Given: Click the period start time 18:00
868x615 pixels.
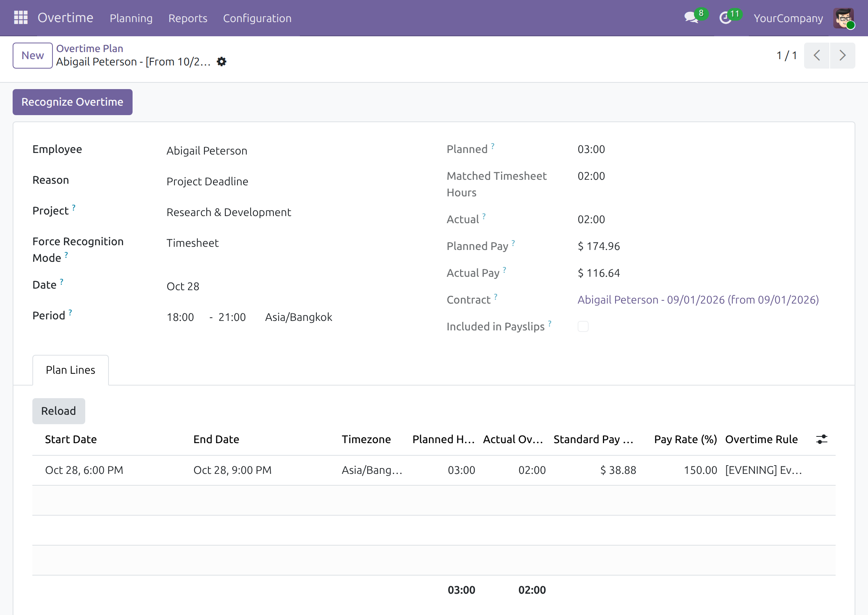Looking at the screenshot, I should [180, 317].
